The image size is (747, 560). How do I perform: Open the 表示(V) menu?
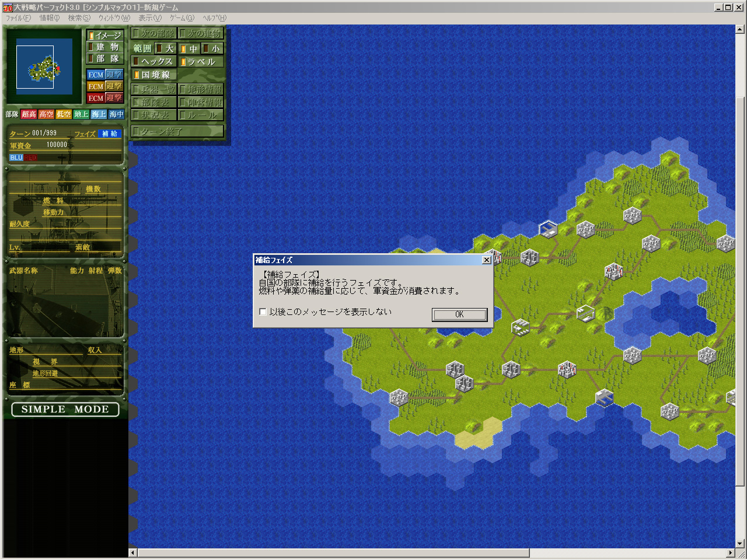click(149, 18)
